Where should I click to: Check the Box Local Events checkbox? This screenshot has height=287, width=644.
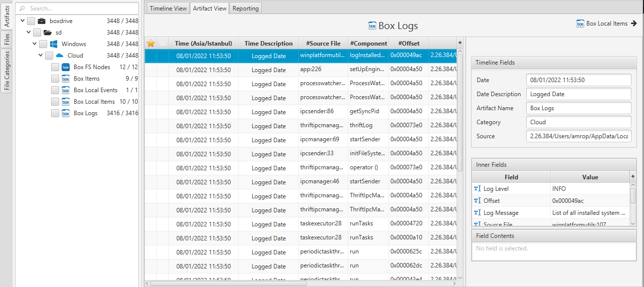click(55, 90)
